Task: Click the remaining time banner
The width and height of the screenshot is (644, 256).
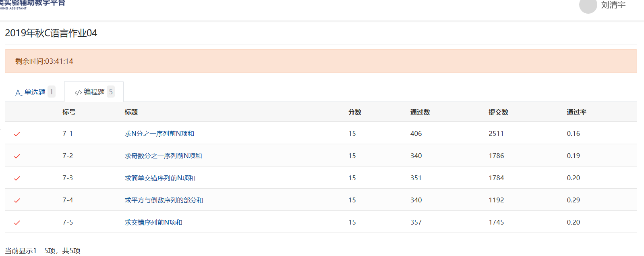Action: pyautogui.click(x=321, y=61)
